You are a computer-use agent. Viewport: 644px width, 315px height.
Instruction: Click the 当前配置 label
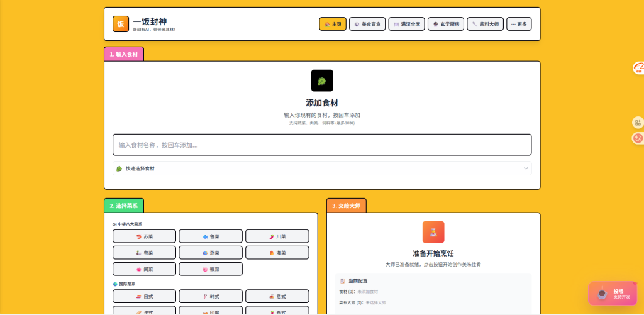(358, 281)
